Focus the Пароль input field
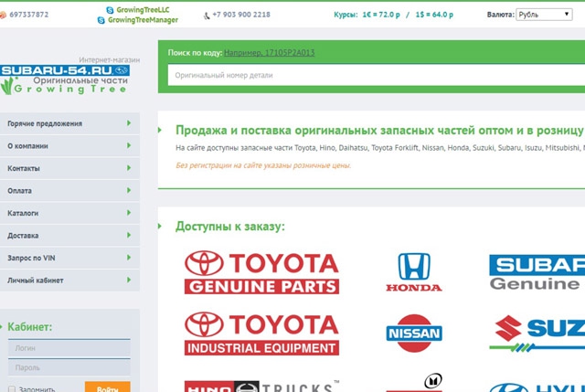The width and height of the screenshot is (585, 392). click(x=69, y=367)
